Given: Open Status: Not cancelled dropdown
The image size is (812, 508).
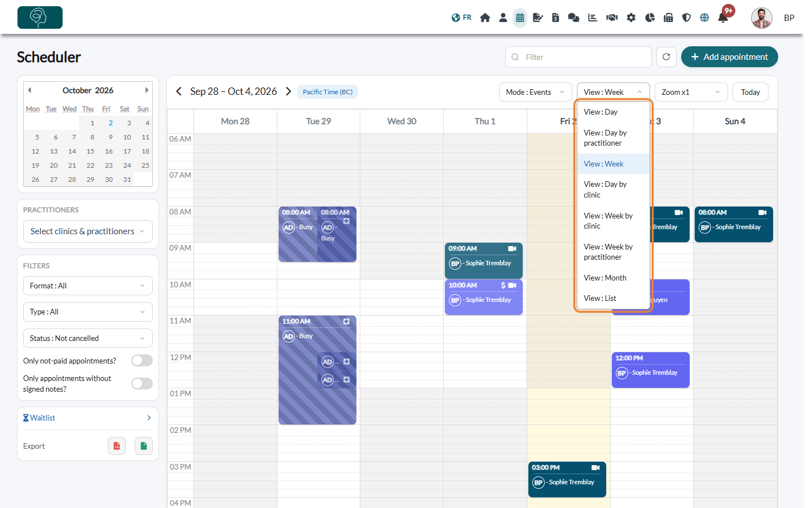Looking at the screenshot, I should point(88,338).
